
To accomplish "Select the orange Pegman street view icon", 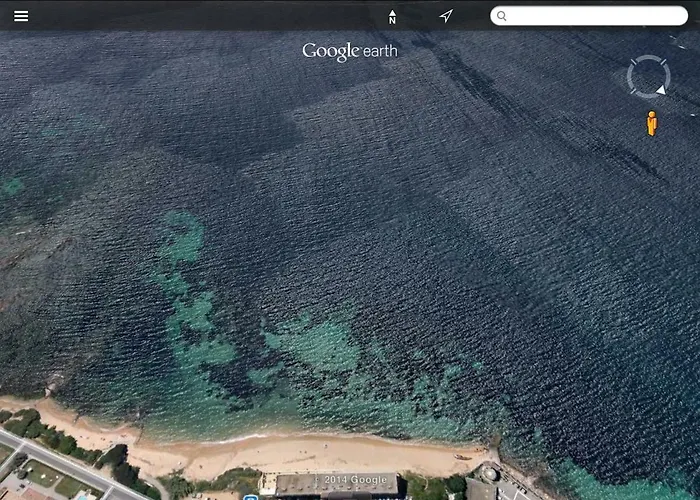I will 652,124.
